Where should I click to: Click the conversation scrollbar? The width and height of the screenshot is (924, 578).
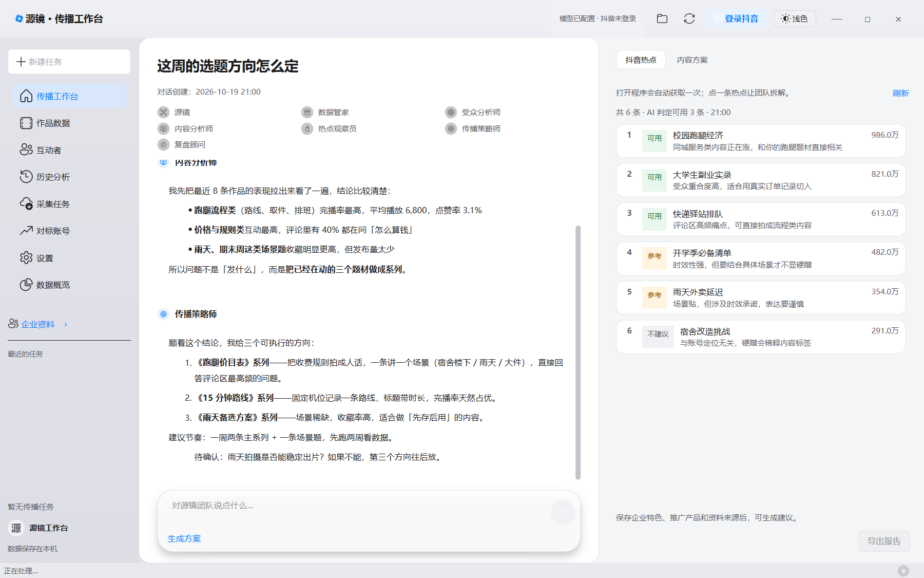(x=578, y=352)
